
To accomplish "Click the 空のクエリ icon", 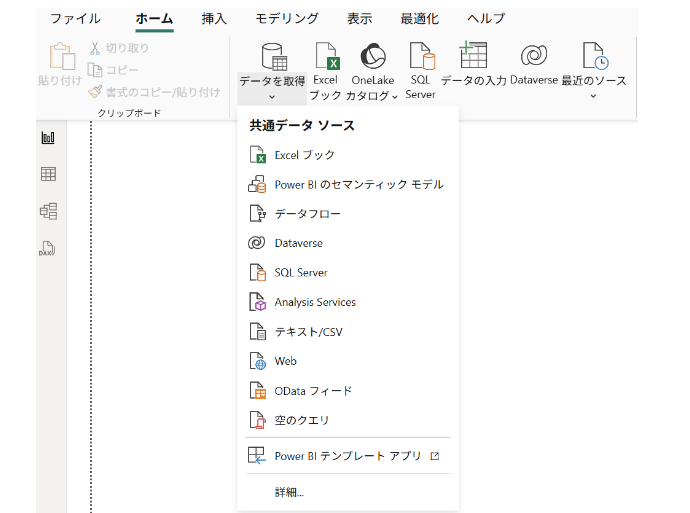I will [x=258, y=420].
